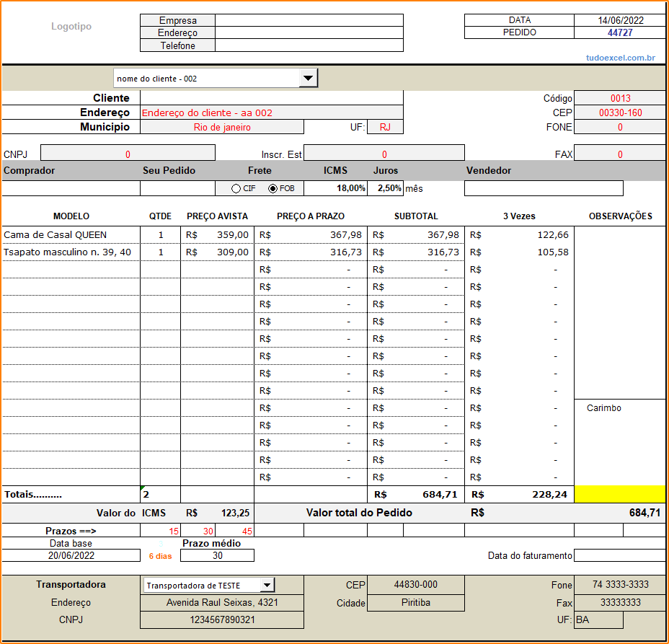Click the Vendedor input cell
This screenshot has height=644, width=669.
[543, 188]
